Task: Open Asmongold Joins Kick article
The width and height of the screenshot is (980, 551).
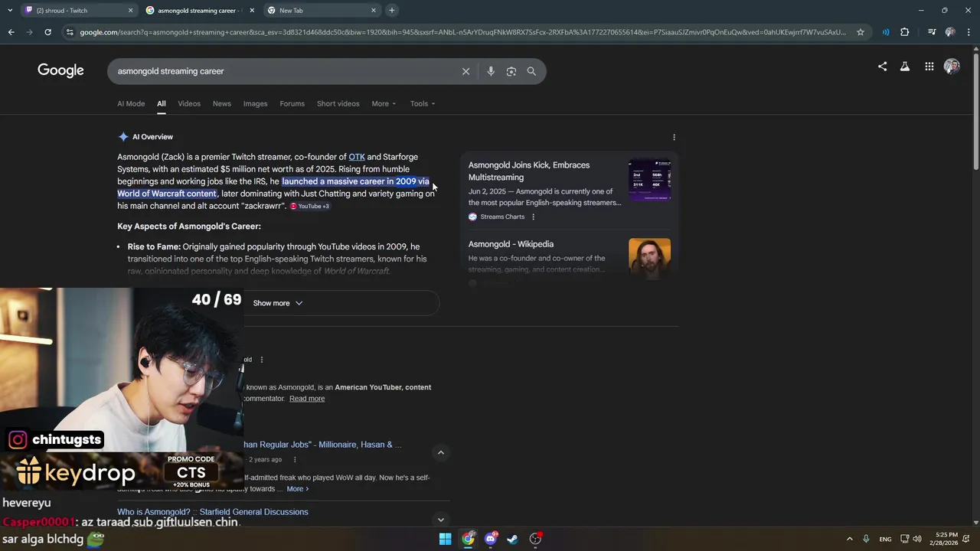Action: (x=529, y=171)
